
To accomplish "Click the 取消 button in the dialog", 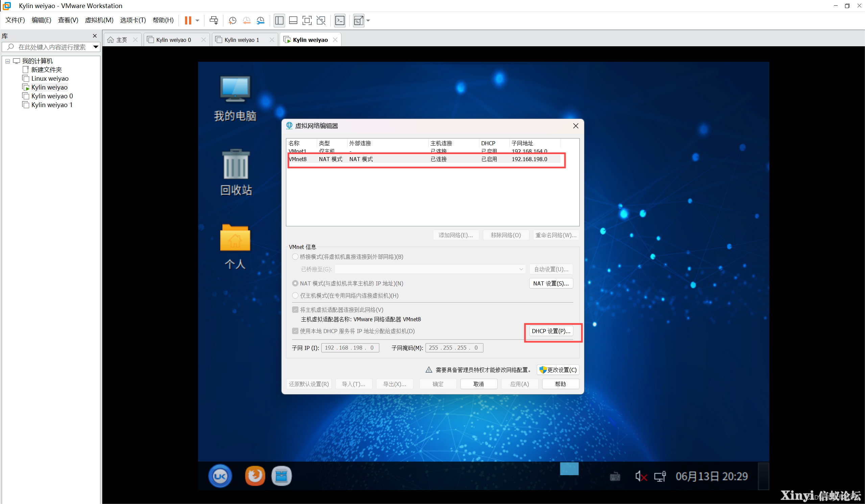I will [479, 384].
